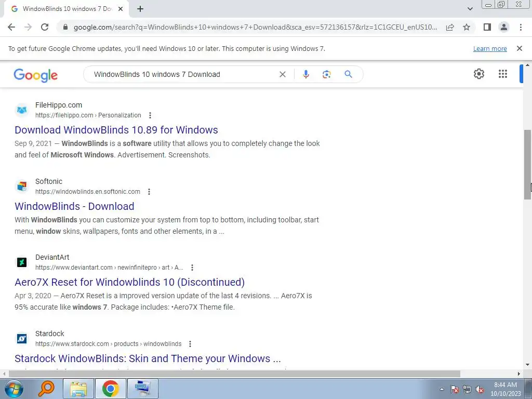Open the on-screen keyboard taskbar app
This screenshot has width=532, height=399.
coord(142,389)
